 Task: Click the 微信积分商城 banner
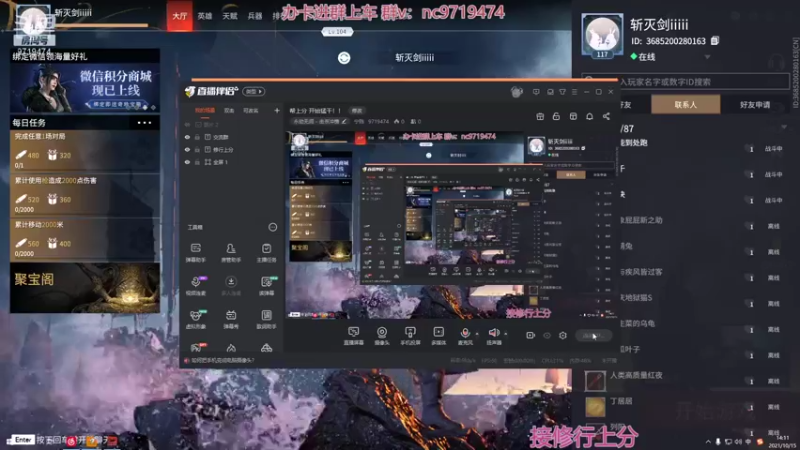85,87
